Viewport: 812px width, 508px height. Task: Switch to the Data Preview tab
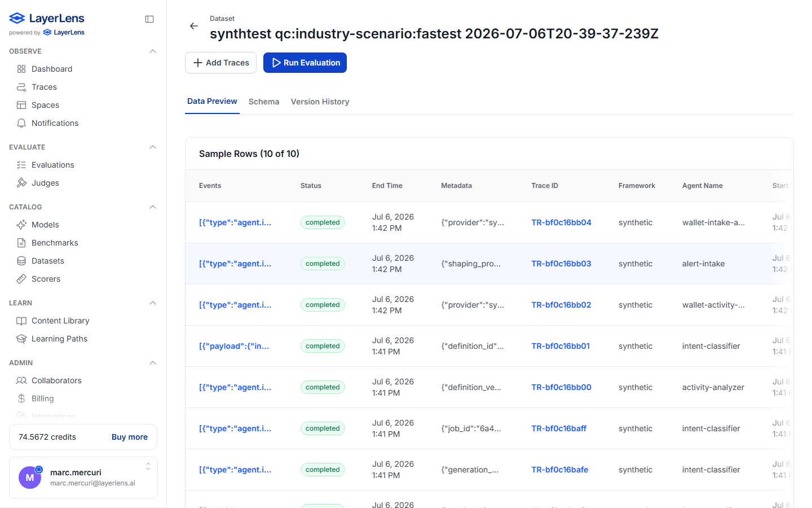212,102
